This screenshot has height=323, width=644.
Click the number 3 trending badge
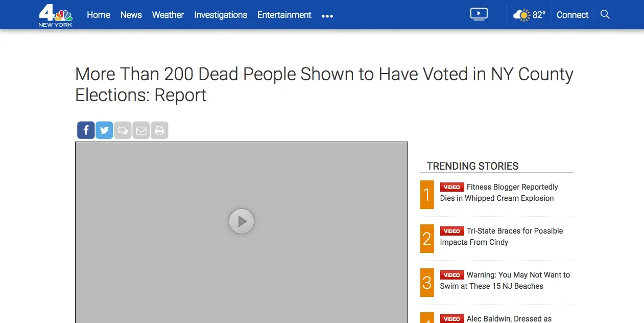pos(427,283)
